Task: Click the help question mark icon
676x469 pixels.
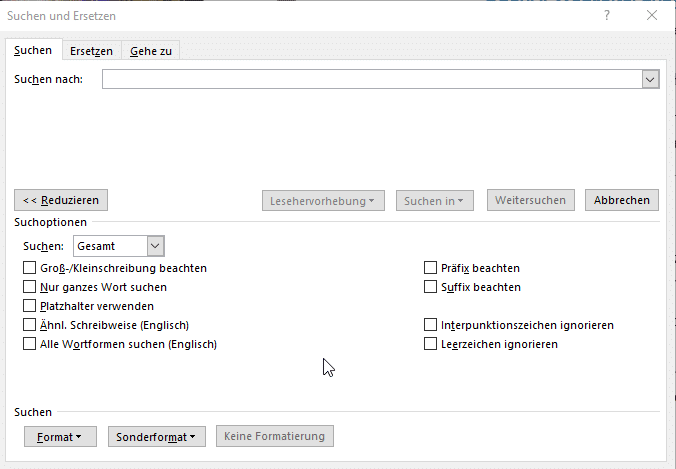Action: click(x=607, y=15)
